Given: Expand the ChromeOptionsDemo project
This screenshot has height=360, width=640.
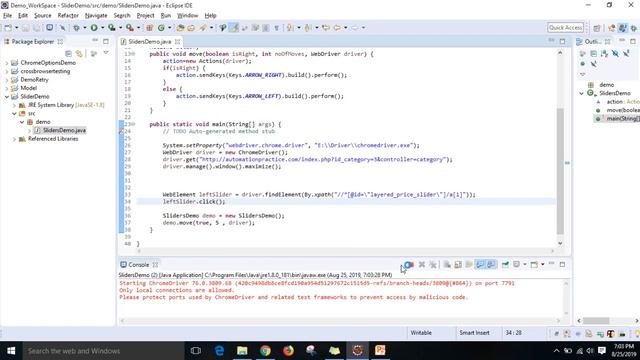Looking at the screenshot, I should pos(7,63).
